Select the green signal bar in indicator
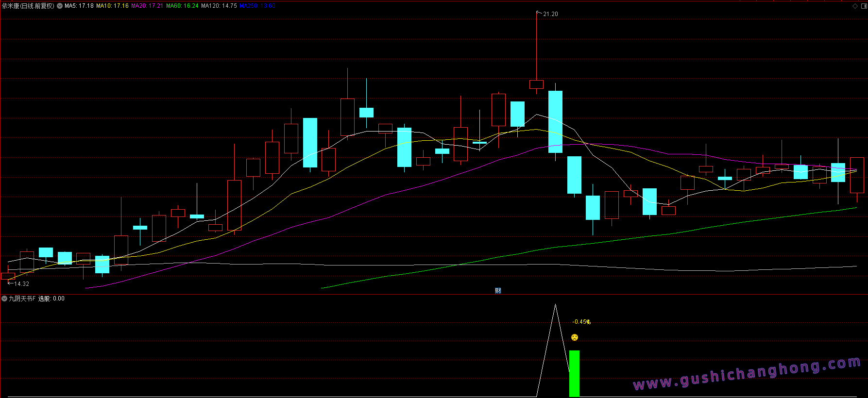The image size is (868, 398). [x=574, y=373]
